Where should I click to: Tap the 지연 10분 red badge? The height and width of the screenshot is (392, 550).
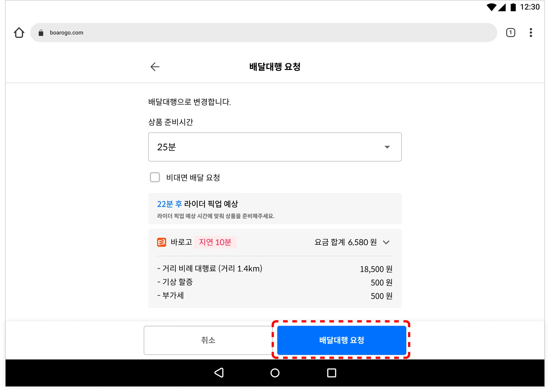tap(215, 242)
